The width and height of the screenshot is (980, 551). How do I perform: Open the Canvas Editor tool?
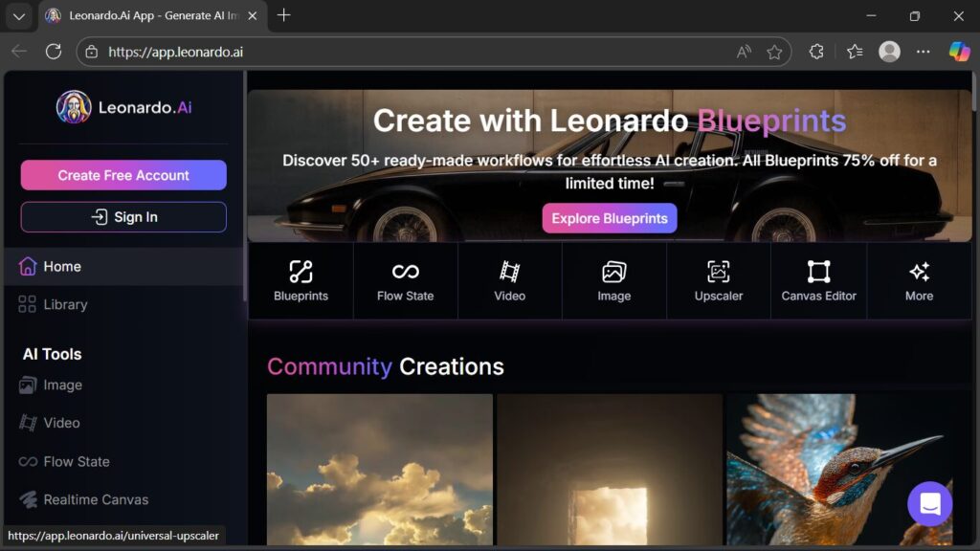pos(818,280)
